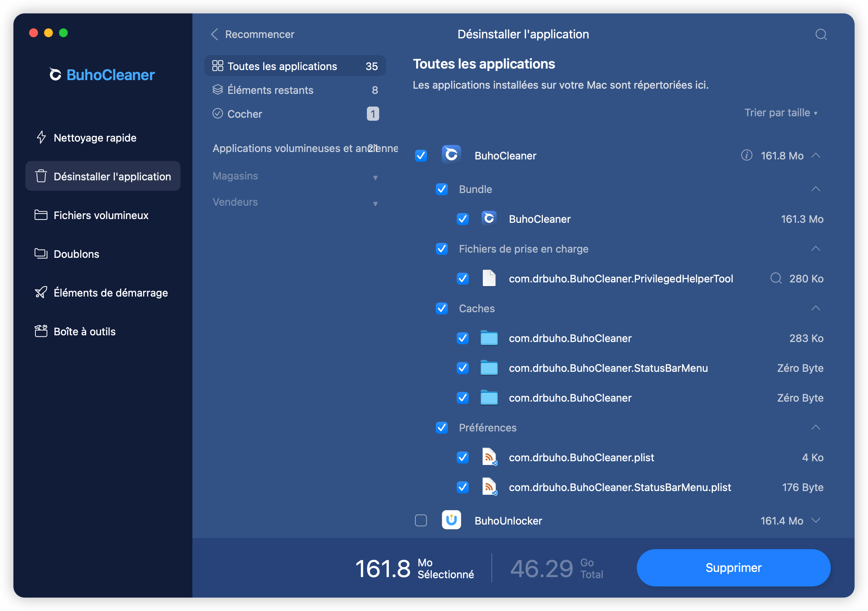Click folder icon of StatusBarMenu cache

click(x=489, y=368)
